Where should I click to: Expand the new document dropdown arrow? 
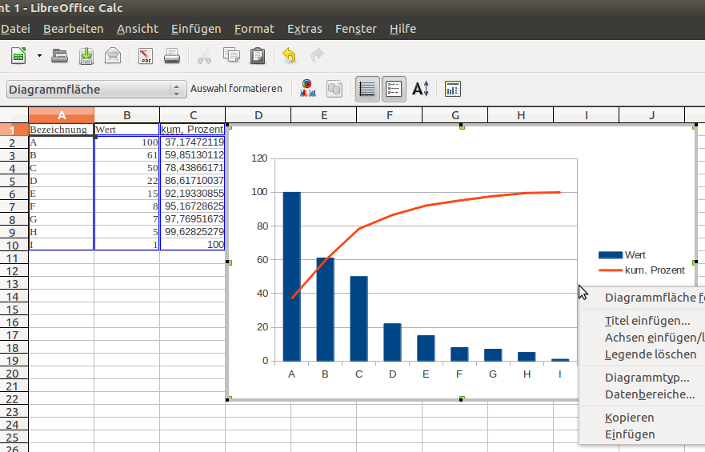pos(39,55)
